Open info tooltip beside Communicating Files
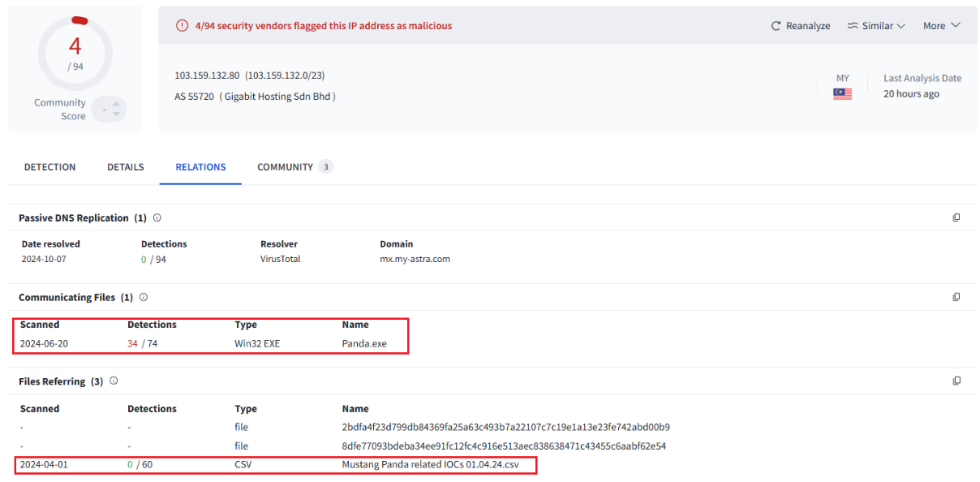The image size is (980, 482). (x=144, y=297)
